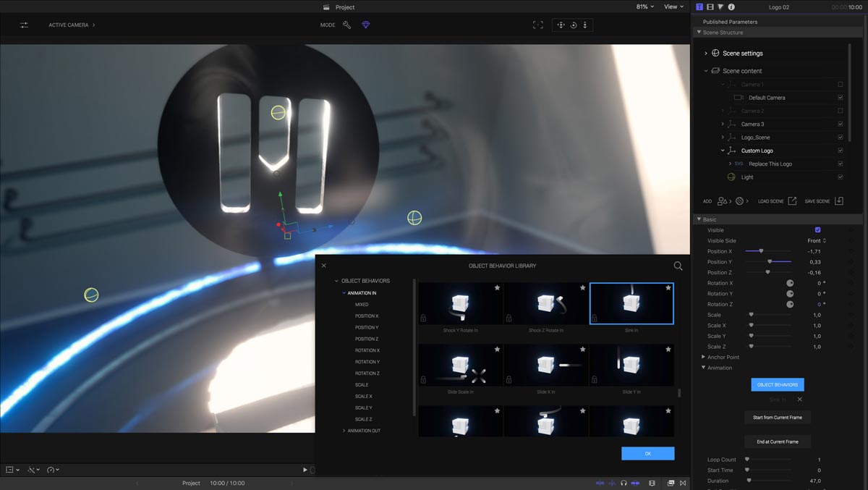Favorite the Slide X In behavior star
This screenshot has height=490, width=868.
(x=582, y=349)
